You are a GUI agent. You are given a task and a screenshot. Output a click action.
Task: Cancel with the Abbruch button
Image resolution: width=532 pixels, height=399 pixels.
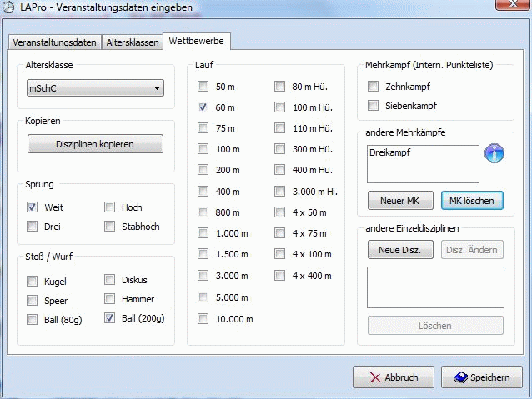(393, 377)
